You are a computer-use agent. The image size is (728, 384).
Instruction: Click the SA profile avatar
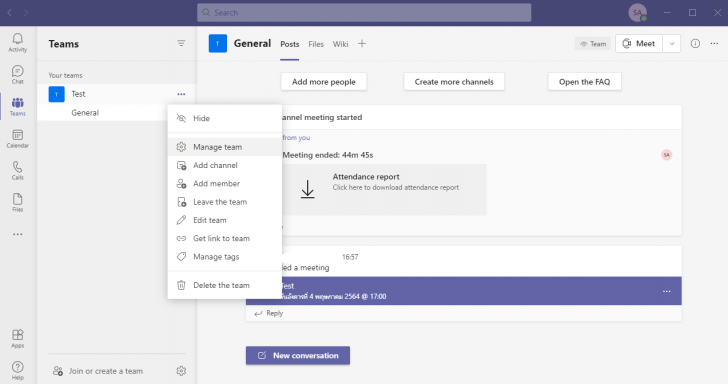637,13
